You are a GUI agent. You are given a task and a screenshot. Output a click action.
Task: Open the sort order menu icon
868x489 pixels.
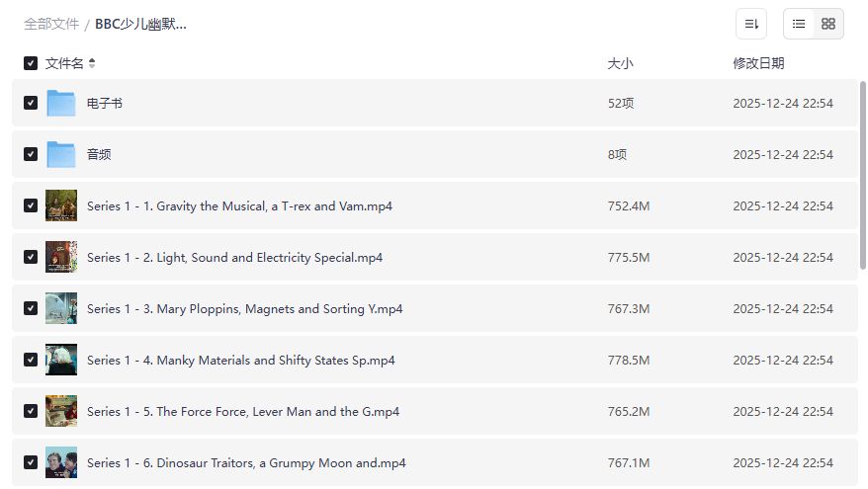point(751,24)
